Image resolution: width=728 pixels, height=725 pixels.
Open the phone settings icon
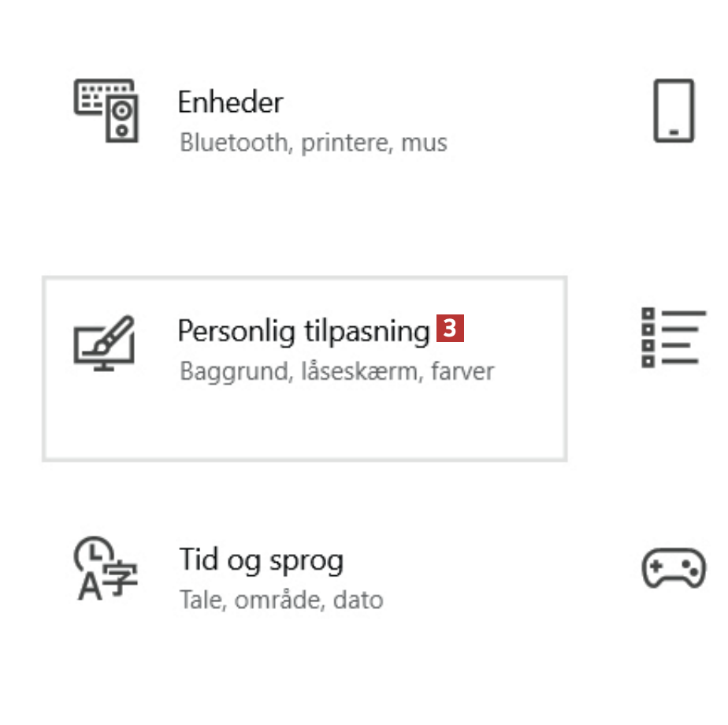click(x=674, y=110)
